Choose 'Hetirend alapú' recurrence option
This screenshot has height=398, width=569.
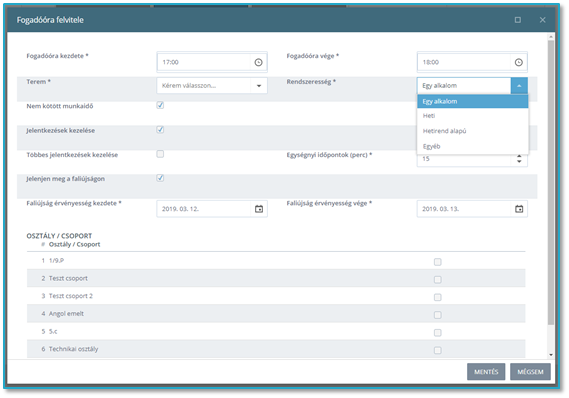click(472, 131)
